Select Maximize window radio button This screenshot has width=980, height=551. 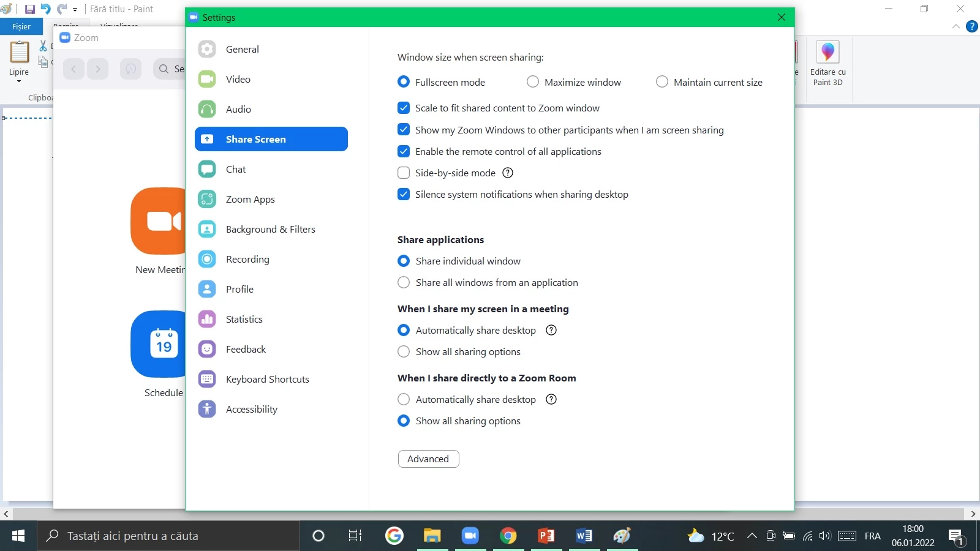pos(533,81)
